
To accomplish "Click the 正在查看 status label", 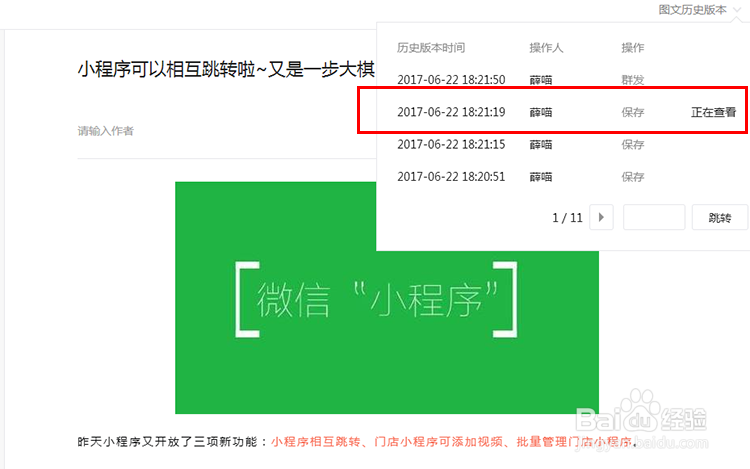I will [713, 112].
